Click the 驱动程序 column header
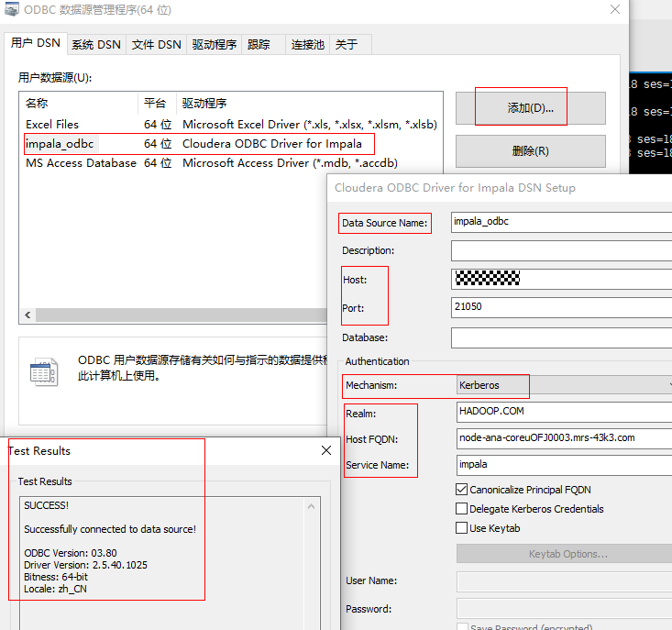 pos(310,103)
